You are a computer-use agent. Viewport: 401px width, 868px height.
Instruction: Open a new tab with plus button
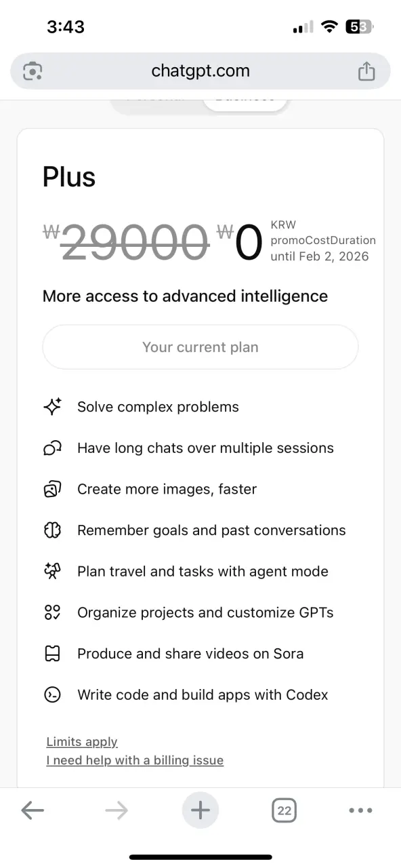tap(200, 810)
